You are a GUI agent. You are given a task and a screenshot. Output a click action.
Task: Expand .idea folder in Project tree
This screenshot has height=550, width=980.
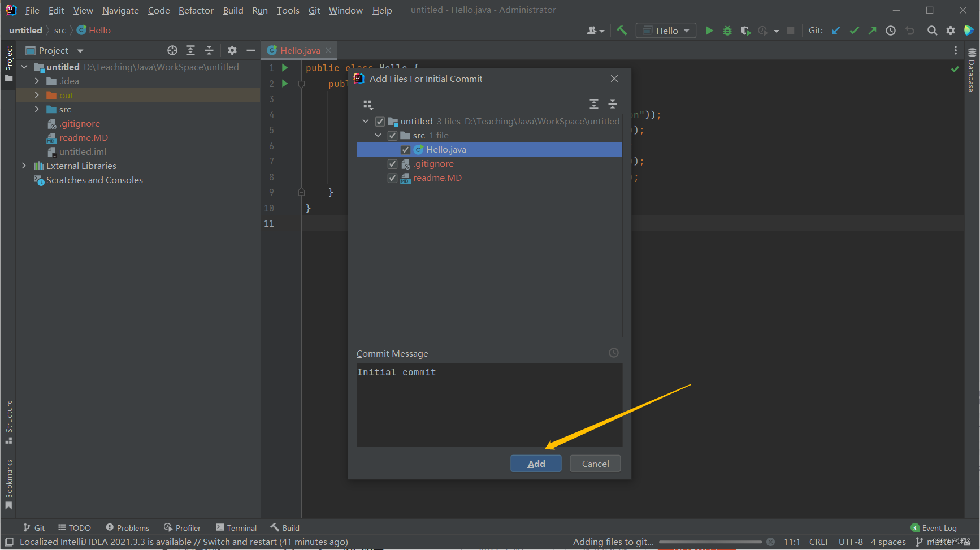click(37, 81)
